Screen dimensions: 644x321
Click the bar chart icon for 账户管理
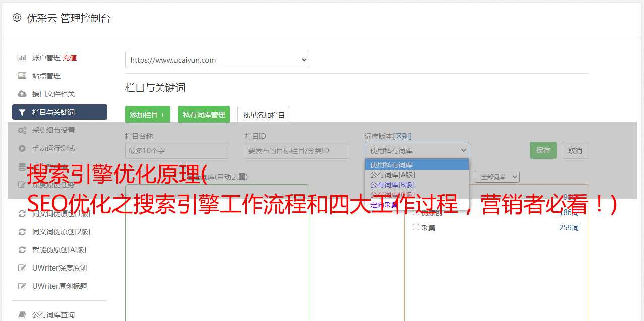[x=22, y=58]
